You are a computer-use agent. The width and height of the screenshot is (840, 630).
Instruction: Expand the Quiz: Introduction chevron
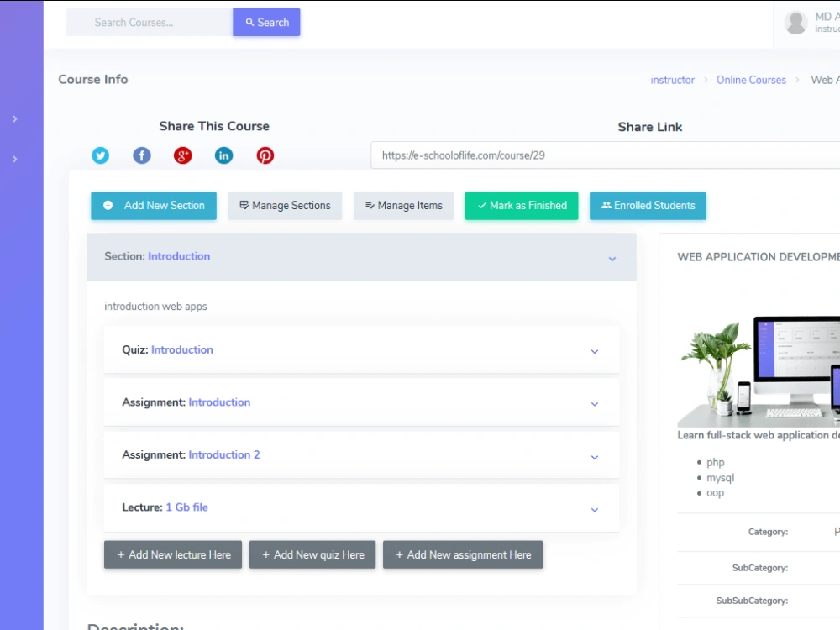[x=595, y=351]
